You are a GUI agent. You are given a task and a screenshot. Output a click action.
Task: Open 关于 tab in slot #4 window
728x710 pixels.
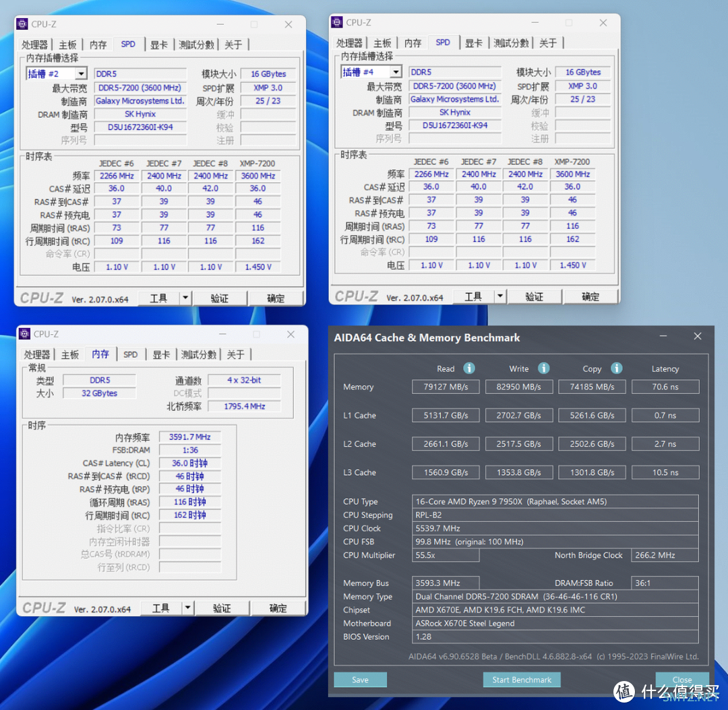pos(548,43)
